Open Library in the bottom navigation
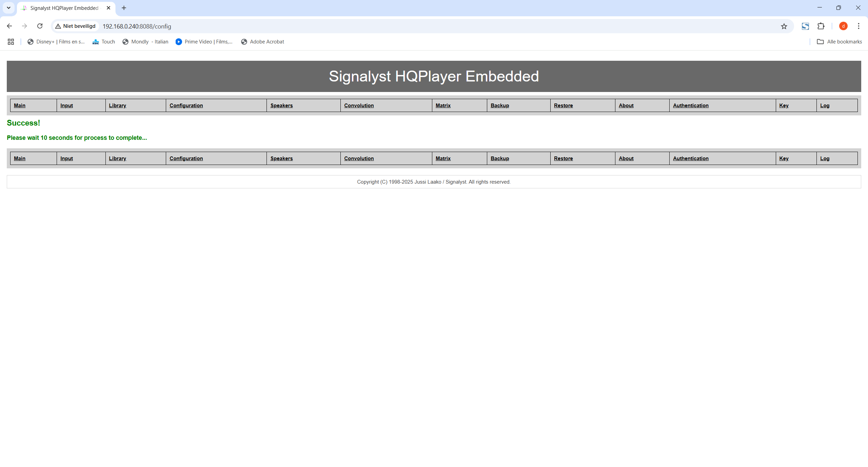This screenshot has width=868, height=467. click(x=118, y=158)
